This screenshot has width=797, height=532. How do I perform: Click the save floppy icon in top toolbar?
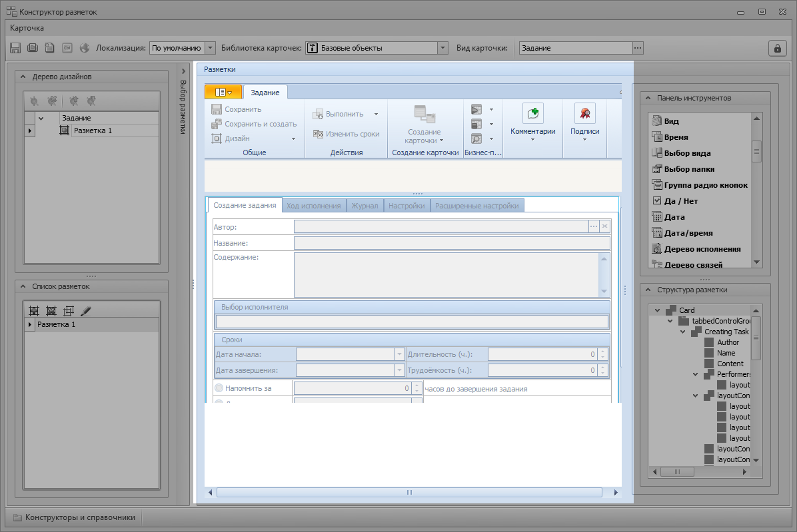click(x=15, y=48)
